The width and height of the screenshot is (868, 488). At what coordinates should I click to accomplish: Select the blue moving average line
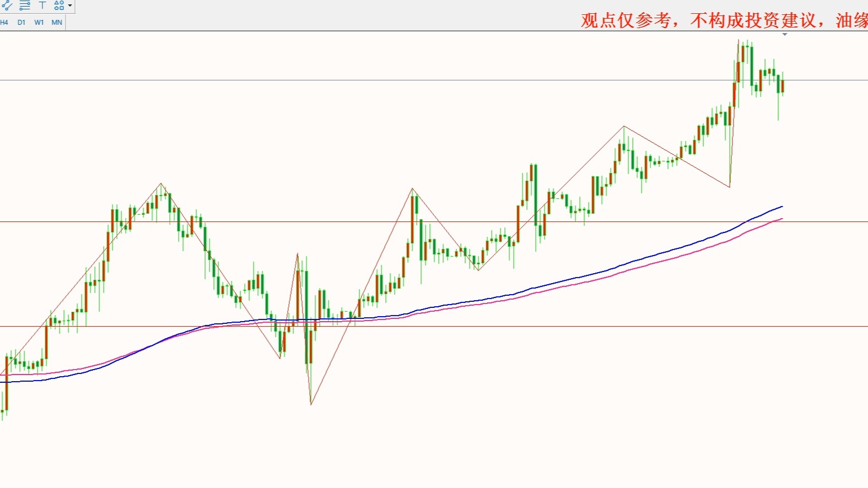(606, 270)
